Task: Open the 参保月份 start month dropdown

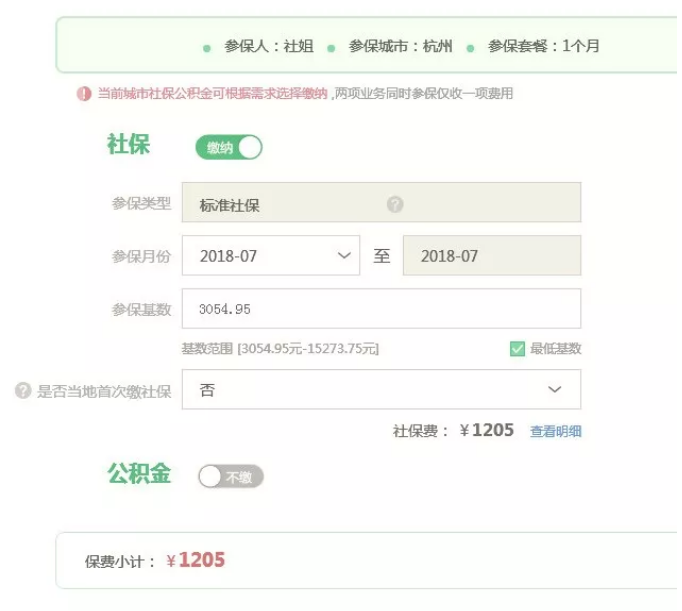Action: click(270, 256)
